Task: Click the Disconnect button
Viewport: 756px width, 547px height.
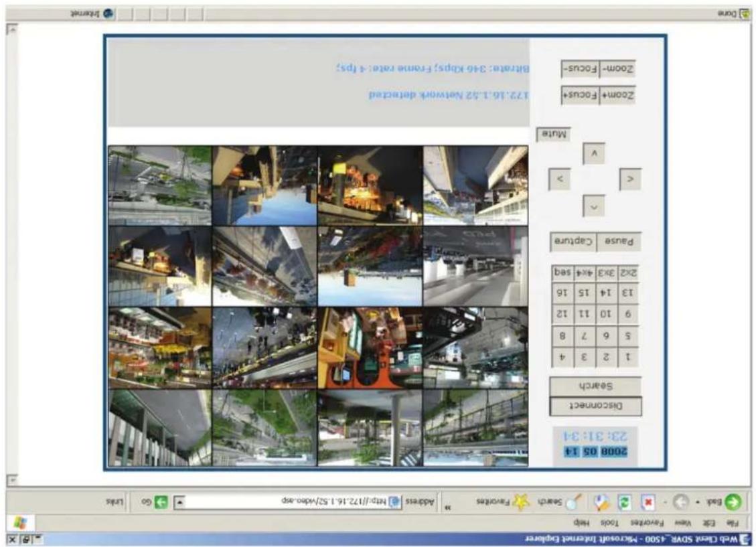Action: point(595,406)
